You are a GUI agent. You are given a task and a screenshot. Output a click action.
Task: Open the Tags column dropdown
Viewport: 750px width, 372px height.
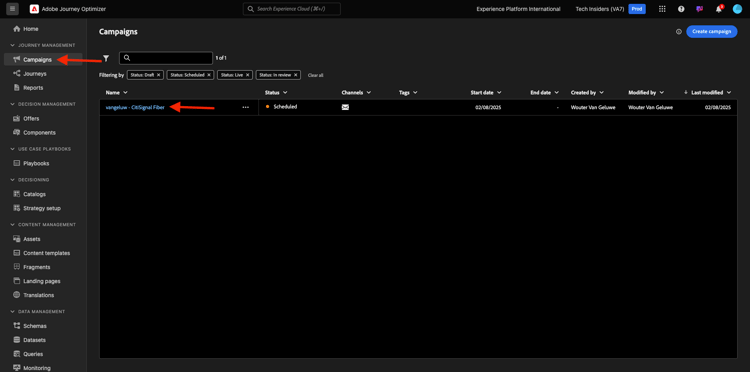pos(415,92)
